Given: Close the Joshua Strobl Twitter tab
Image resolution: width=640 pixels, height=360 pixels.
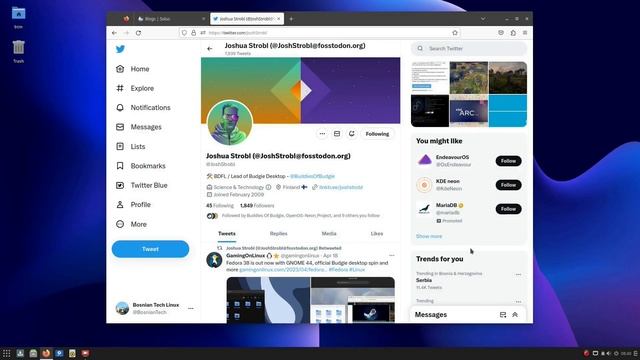Looking at the screenshot, I should 279,19.
